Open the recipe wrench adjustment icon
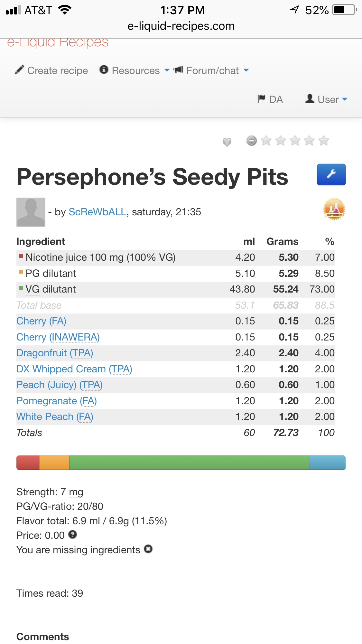 click(331, 174)
